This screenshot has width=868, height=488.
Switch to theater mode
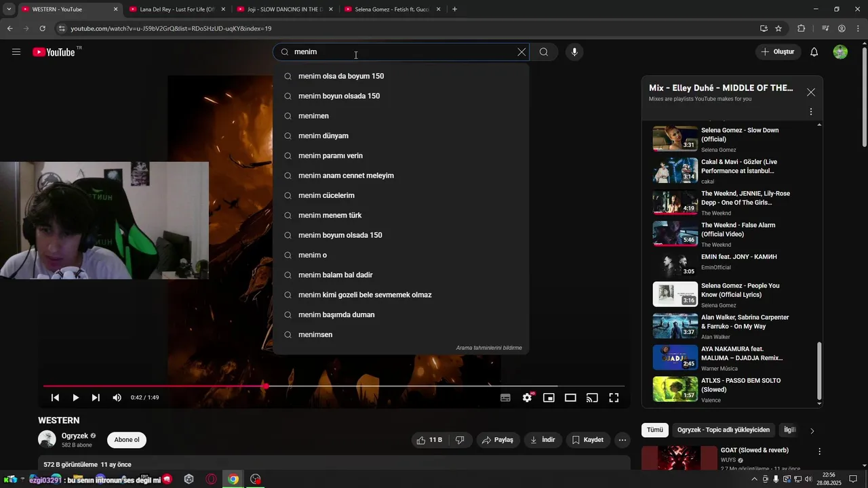click(x=570, y=398)
